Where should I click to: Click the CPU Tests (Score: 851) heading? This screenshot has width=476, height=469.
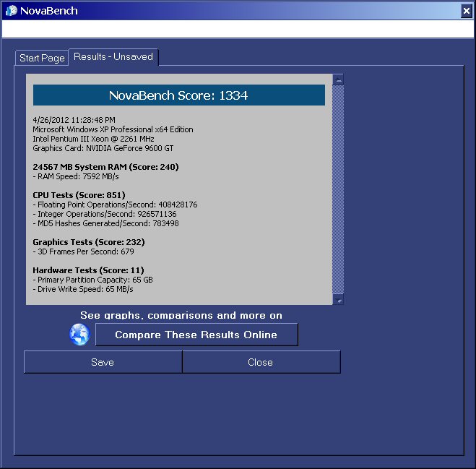point(79,195)
